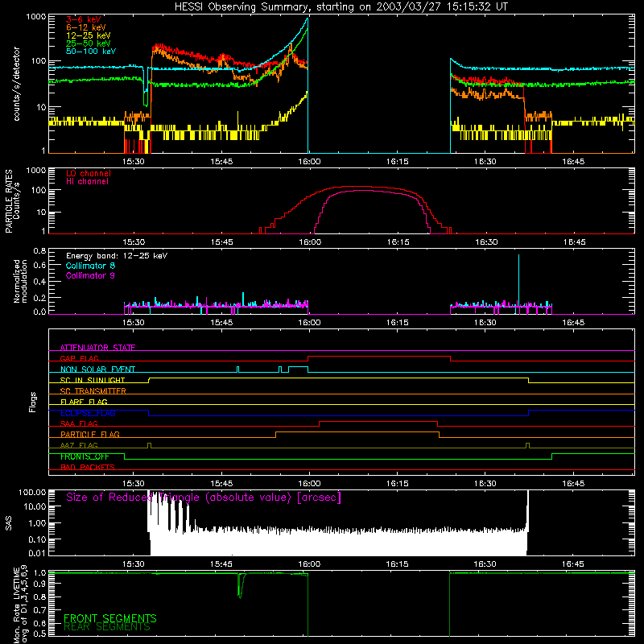Select the FRONTS_OFF flag label
644x644 pixels.
85,456
